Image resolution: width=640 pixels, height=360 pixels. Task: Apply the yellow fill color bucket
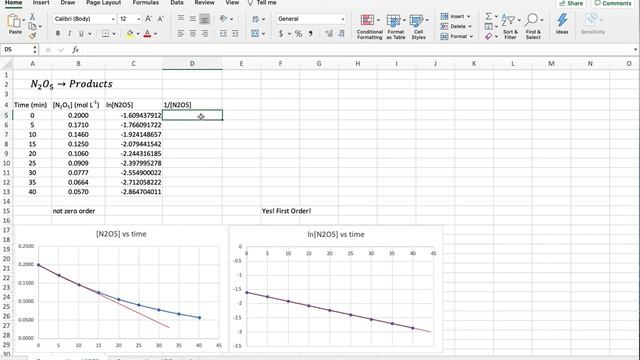(x=130, y=33)
